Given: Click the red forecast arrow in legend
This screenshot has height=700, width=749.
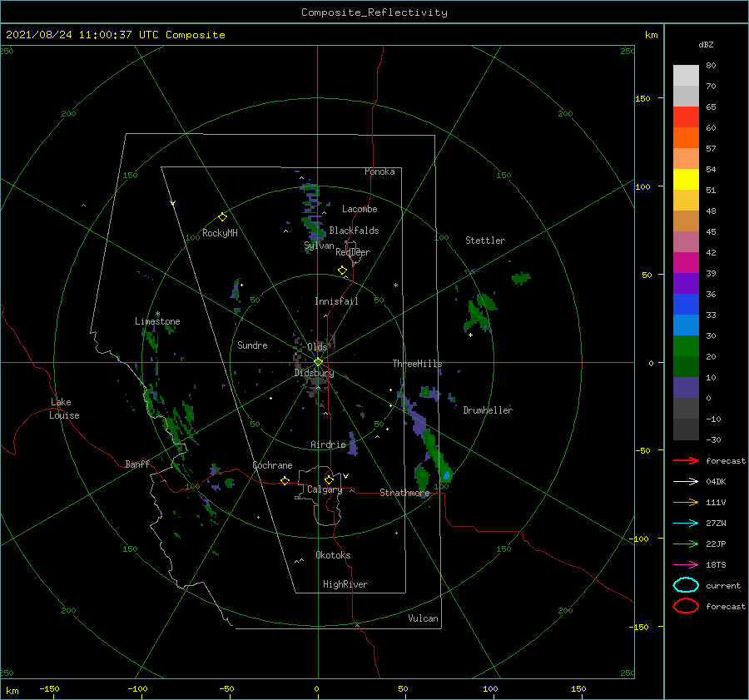Looking at the screenshot, I should (x=686, y=460).
